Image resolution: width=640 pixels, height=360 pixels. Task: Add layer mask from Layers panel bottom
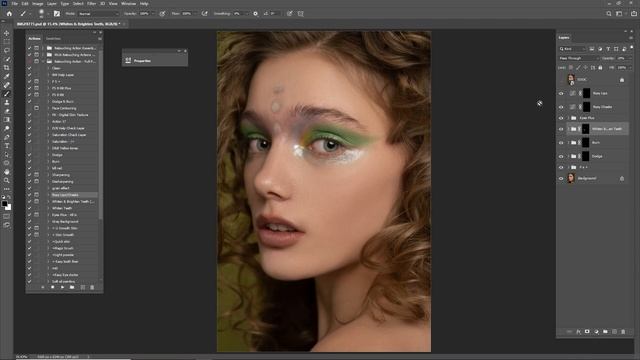pyautogui.click(x=587, y=332)
